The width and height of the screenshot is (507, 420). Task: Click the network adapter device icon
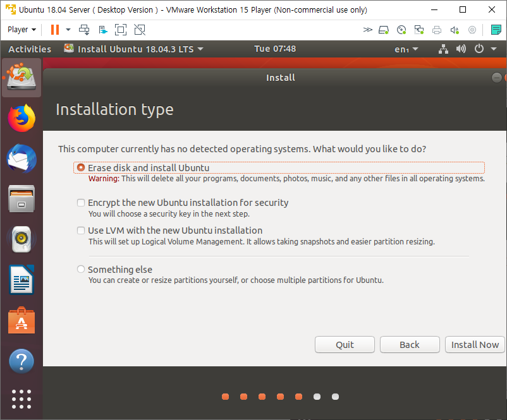coord(419,30)
